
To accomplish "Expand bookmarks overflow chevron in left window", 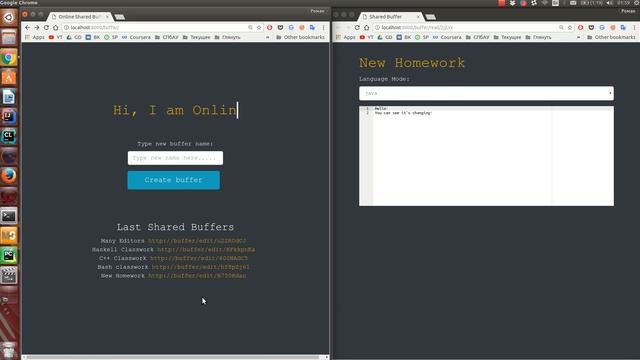I will 268,37.
